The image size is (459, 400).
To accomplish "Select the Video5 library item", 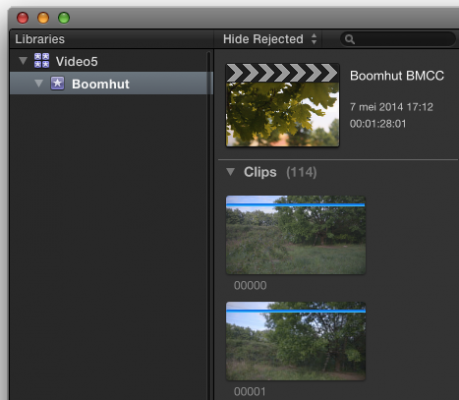I will tap(111, 61).
